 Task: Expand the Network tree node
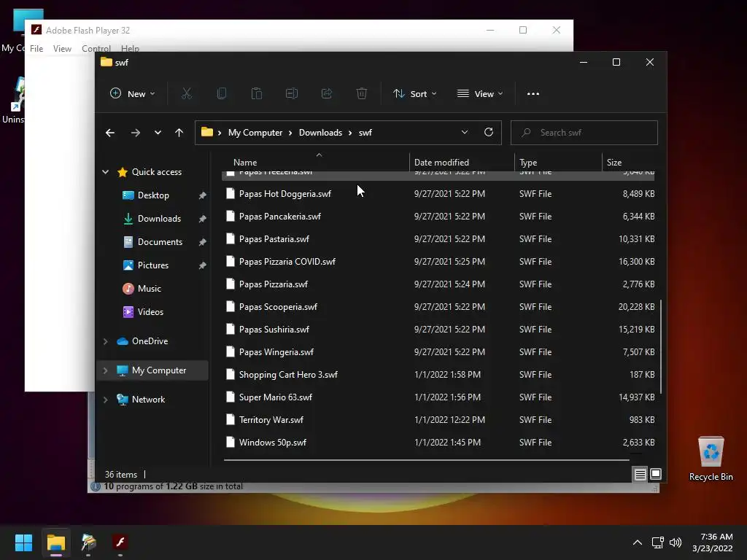tap(105, 400)
